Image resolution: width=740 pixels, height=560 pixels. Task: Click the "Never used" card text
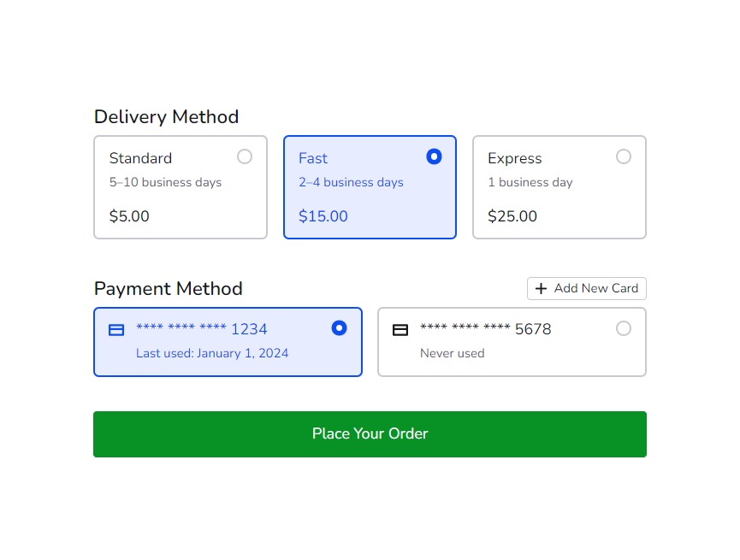pyautogui.click(x=452, y=353)
